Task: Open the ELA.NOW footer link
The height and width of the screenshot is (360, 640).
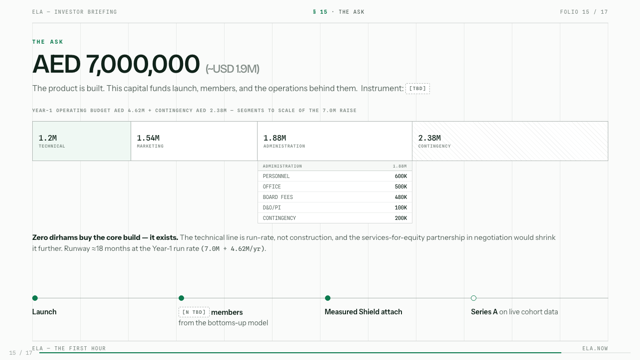Action: (595, 348)
